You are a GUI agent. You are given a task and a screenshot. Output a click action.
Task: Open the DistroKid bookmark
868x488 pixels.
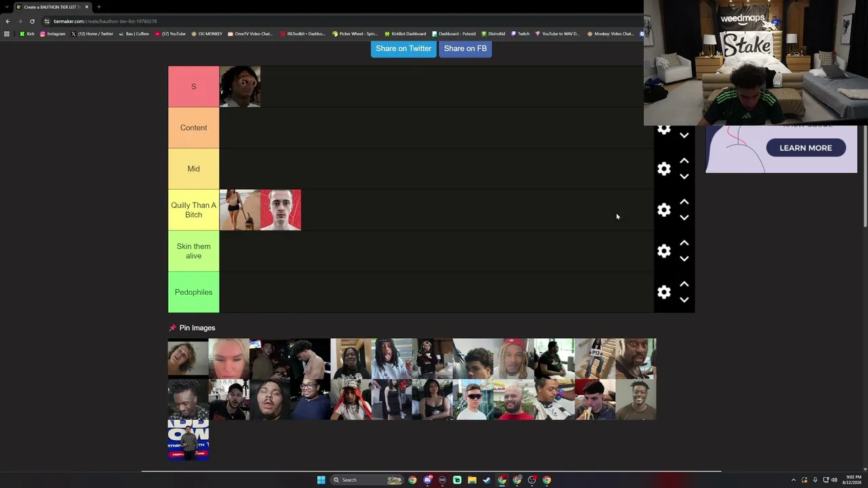pyautogui.click(x=494, y=34)
